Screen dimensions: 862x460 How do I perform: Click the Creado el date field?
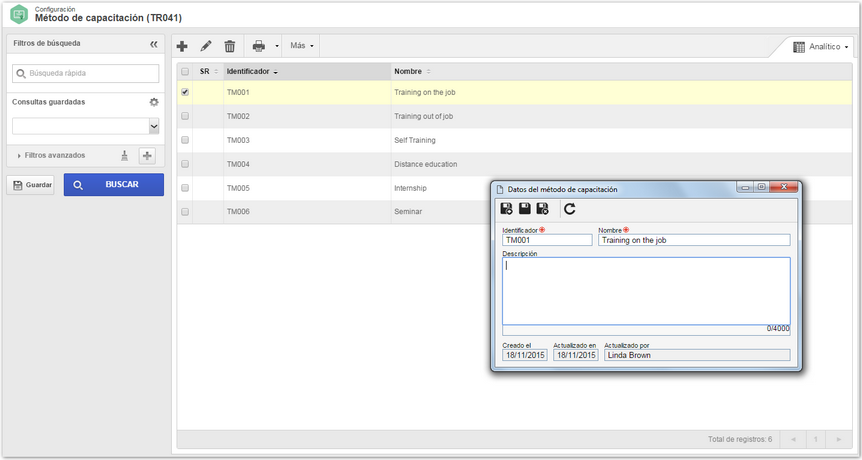tap(525, 355)
